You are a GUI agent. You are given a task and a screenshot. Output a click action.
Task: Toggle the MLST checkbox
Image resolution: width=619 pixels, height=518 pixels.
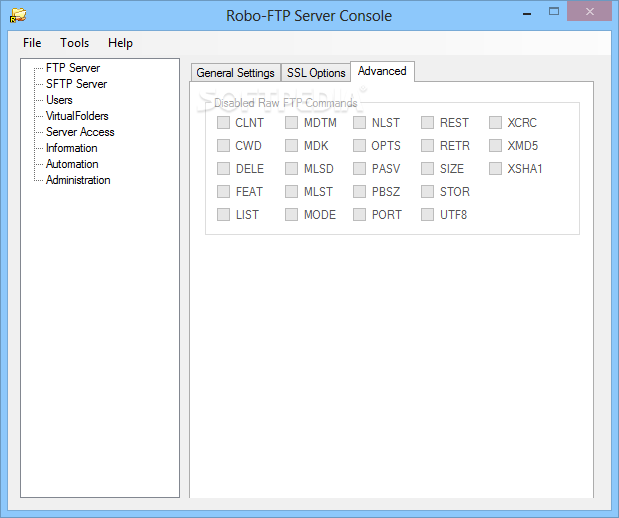click(291, 191)
